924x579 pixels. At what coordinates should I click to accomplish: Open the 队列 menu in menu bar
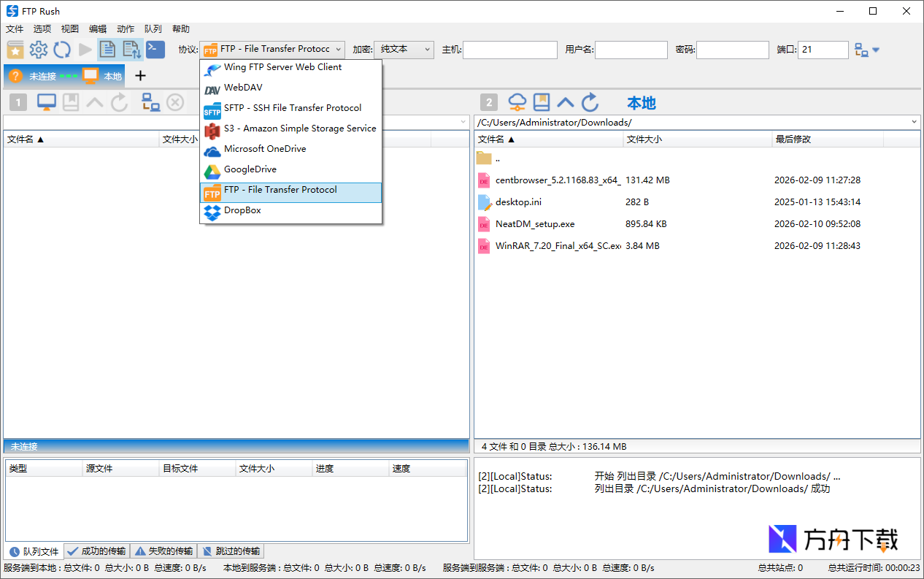[153, 29]
